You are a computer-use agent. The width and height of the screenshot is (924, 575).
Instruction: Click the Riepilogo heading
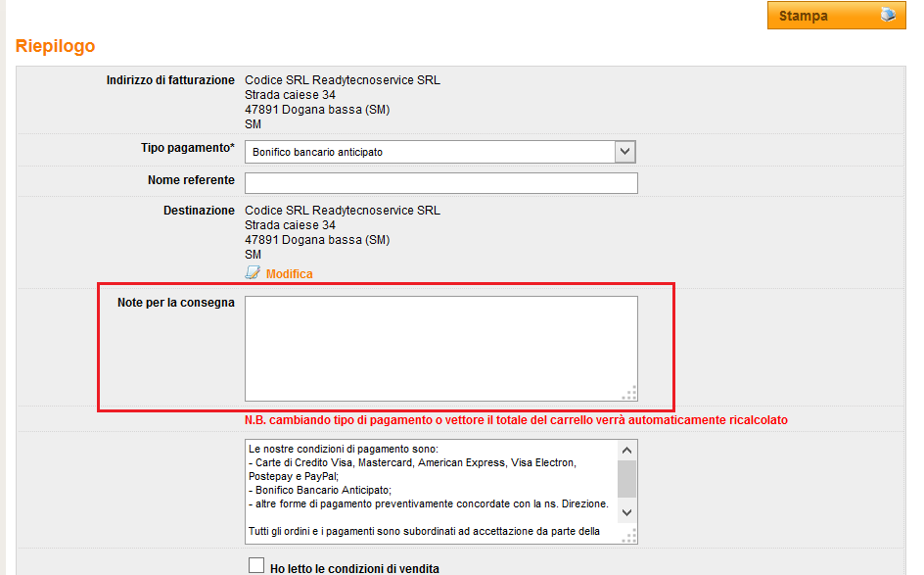(x=56, y=46)
